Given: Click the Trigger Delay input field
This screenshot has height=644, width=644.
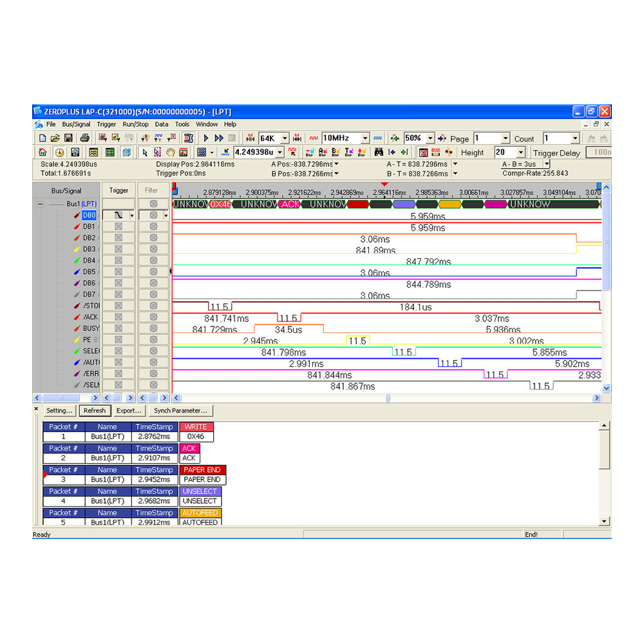Looking at the screenshot, I should 598,153.
